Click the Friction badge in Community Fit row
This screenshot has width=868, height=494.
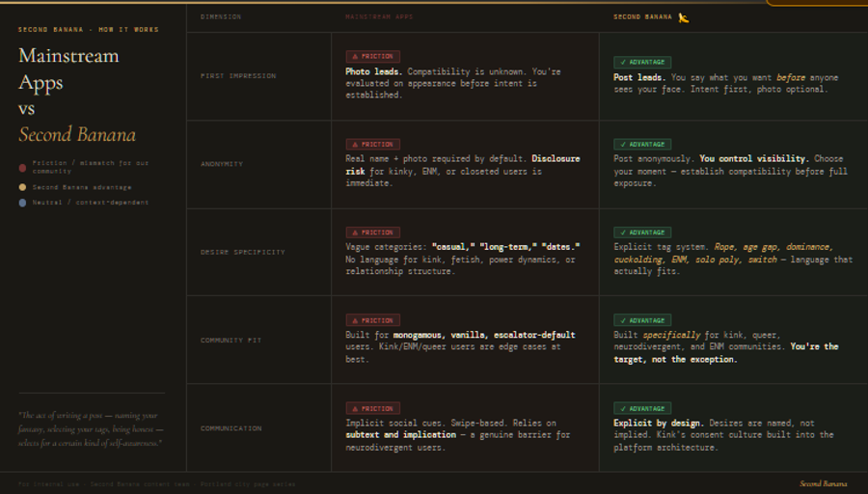pyautogui.click(x=372, y=320)
